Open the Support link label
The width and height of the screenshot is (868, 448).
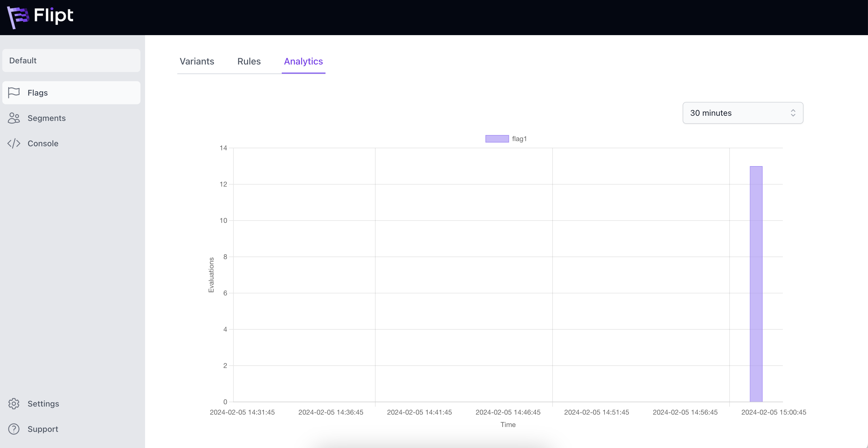pyautogui.click(x=43, y=429)
